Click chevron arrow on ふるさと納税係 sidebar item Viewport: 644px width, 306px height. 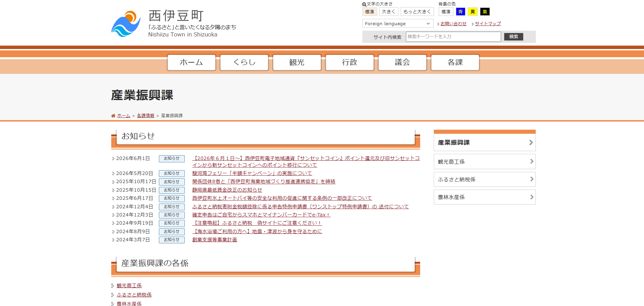532,179
